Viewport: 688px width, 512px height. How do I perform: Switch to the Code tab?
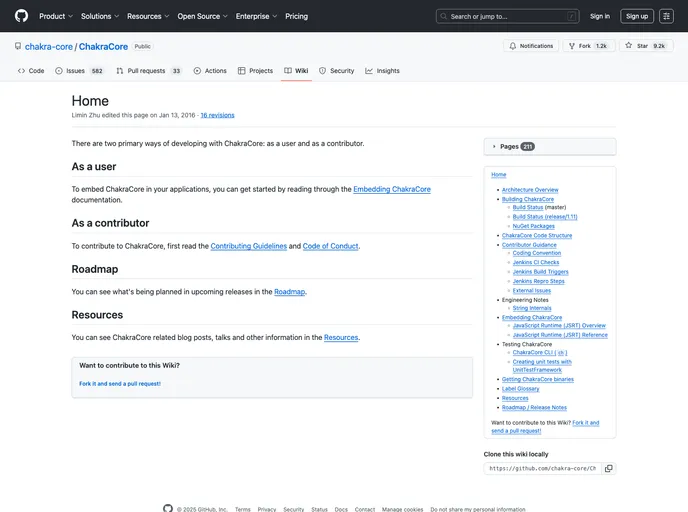point(31,71)
